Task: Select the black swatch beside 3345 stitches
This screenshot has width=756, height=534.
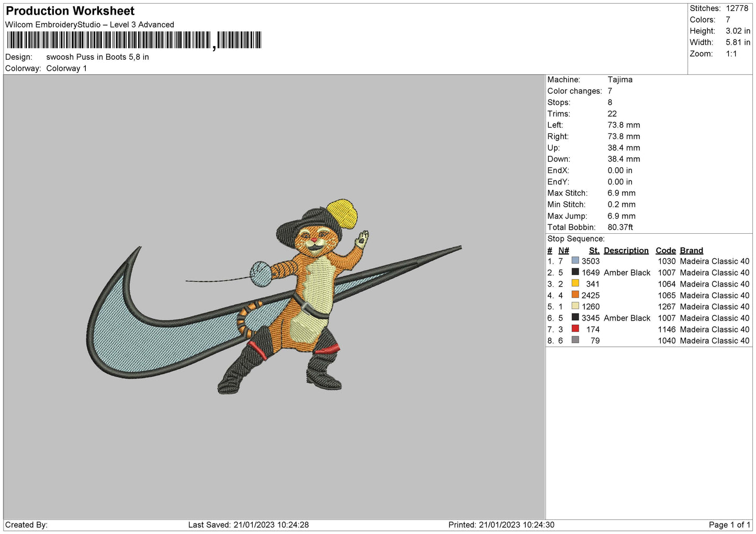Action: coord(575,317)
